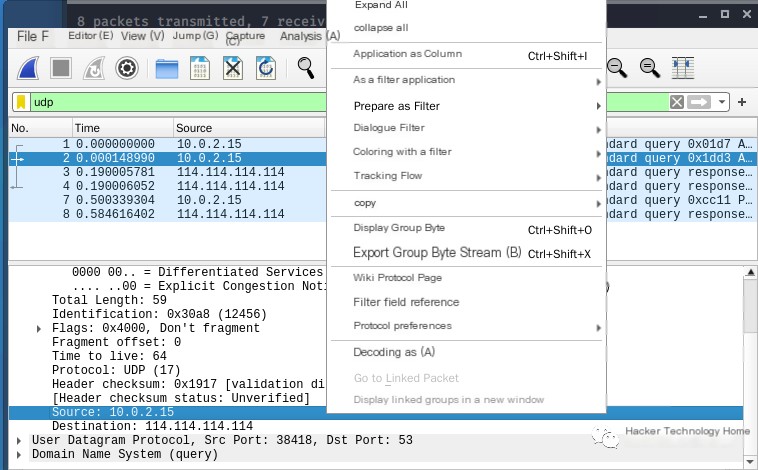Reload capture file icon
The height and width of the screenshot is (470, 758).
(x=265, y=68)
